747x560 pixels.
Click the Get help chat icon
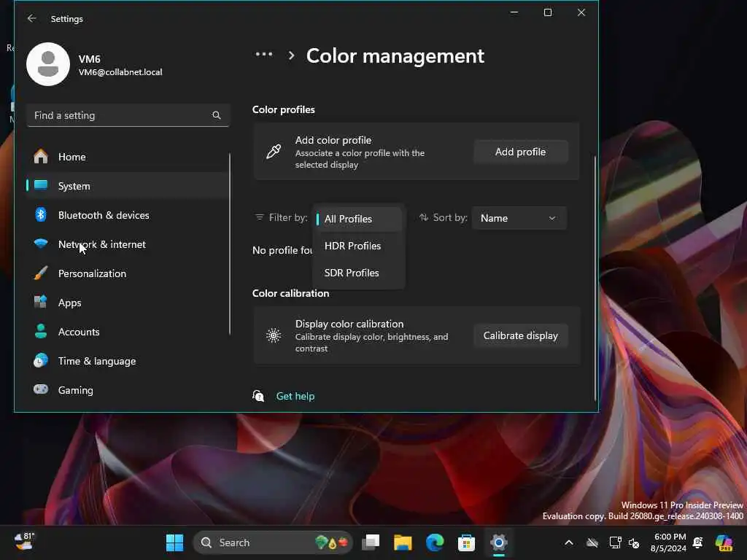(258, 396)
